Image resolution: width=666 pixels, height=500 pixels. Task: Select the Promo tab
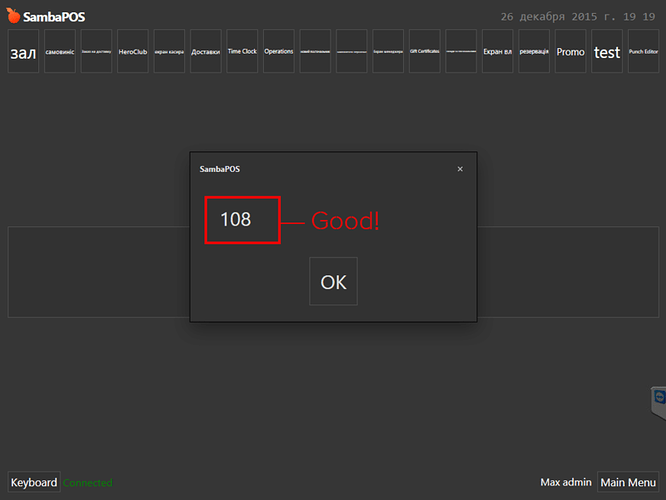point(570,51)
